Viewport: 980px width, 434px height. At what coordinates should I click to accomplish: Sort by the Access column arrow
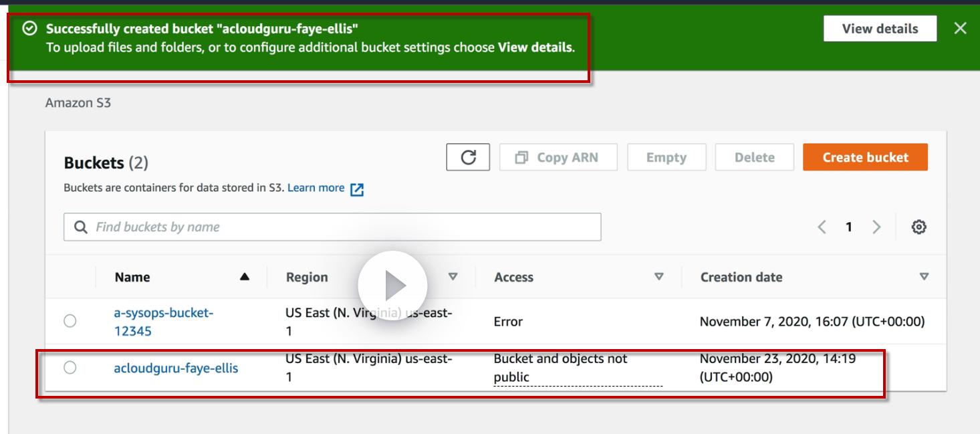659,276
